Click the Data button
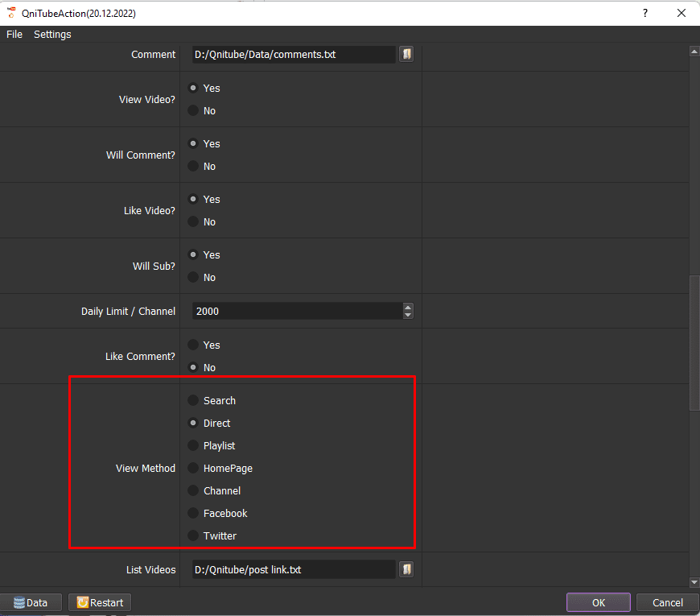700x616 pixels. (x=31, y=602)
